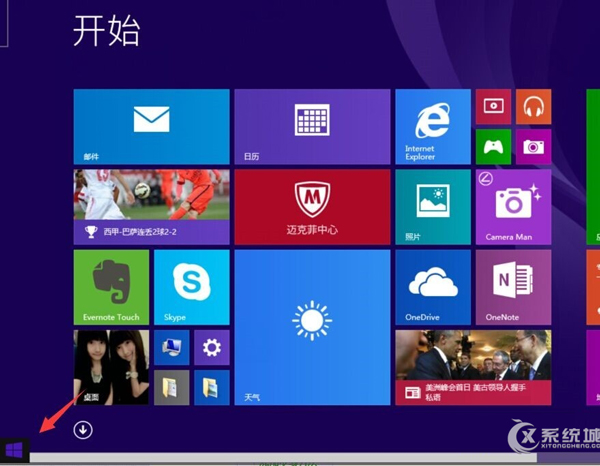Viewport: 600px width, 466px height.
Task: Open the Weather (天气) tile
Action: coord(312,328)
